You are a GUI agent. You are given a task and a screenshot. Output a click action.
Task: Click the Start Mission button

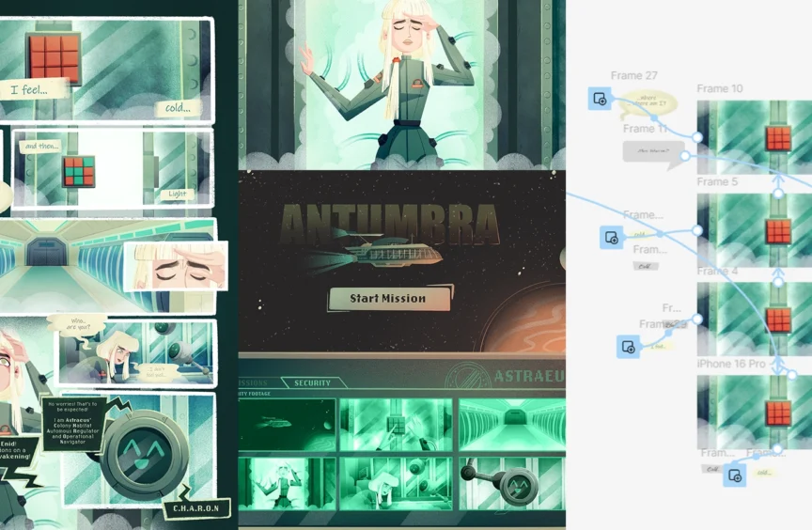coord(389,298)
